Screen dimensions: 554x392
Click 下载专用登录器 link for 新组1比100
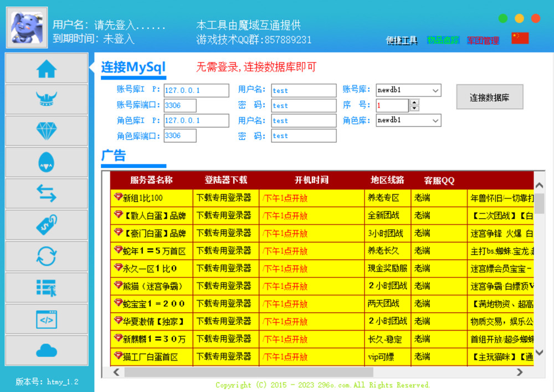[224, 198]
